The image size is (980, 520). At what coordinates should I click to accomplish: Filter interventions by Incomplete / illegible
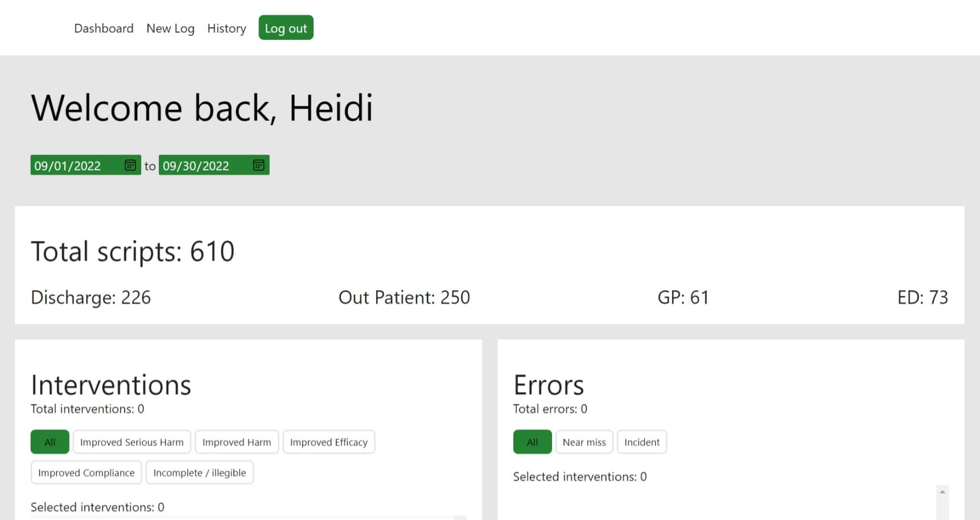(200, 472)
